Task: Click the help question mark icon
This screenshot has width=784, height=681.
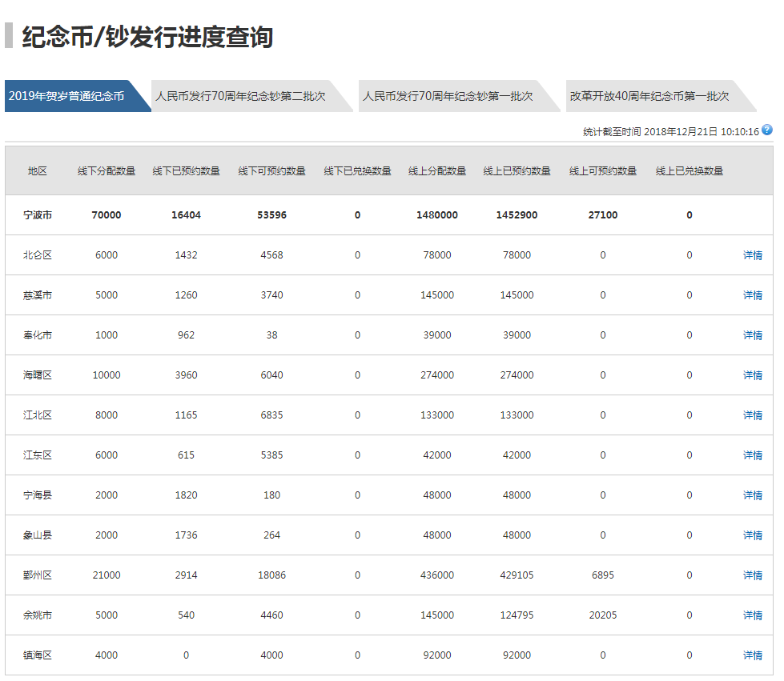Action: click(766, 130)
